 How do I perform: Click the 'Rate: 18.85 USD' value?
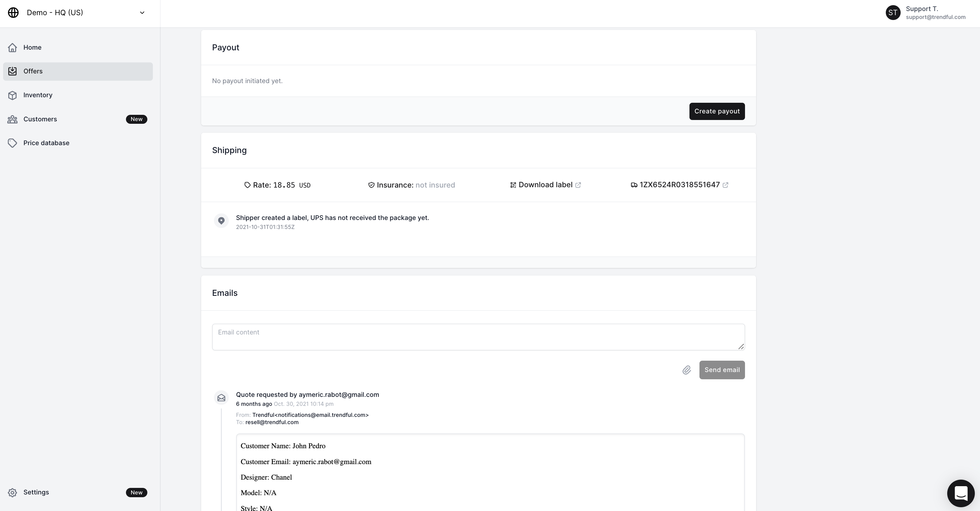click(x=282, y=185)
